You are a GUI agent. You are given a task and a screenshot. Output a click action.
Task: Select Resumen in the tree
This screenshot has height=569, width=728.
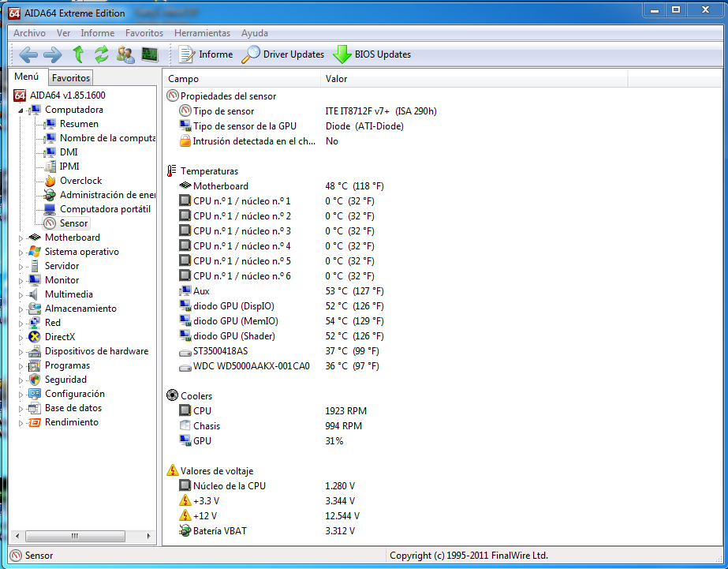(x=79, y=124)
